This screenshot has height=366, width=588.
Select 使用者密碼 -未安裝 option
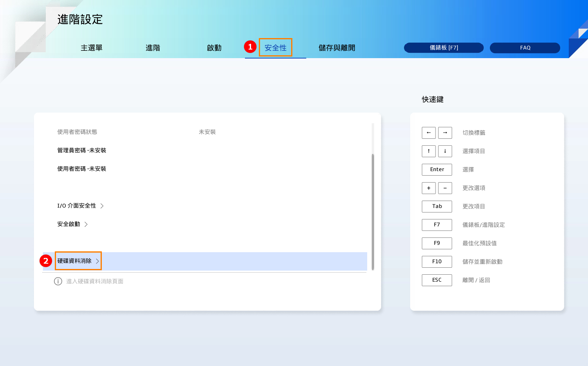coord(82,169)
